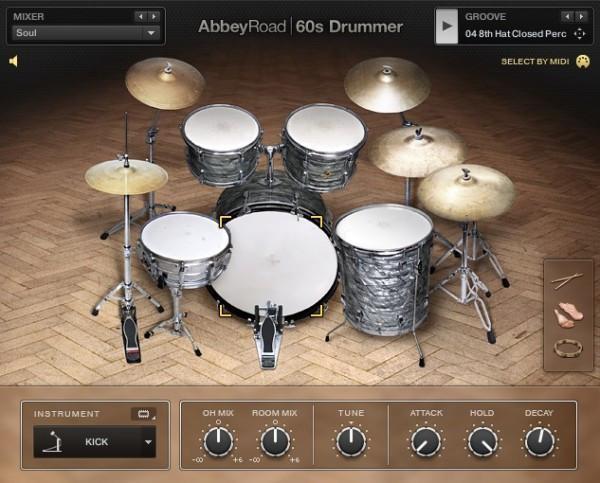The width and height of the screenshot is (600, 483).
Task: Click the kick drum pedal
Action: [269, 336]
